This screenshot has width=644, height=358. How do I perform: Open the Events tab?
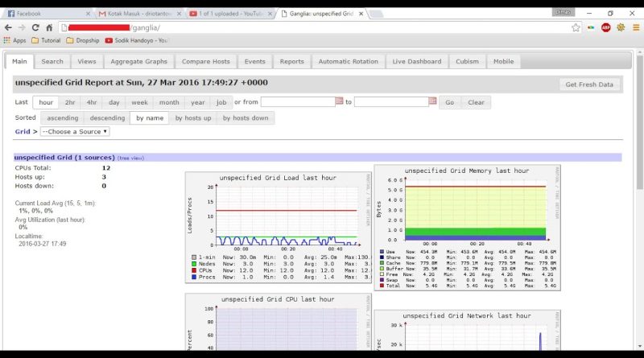click(x=254, y=61)
